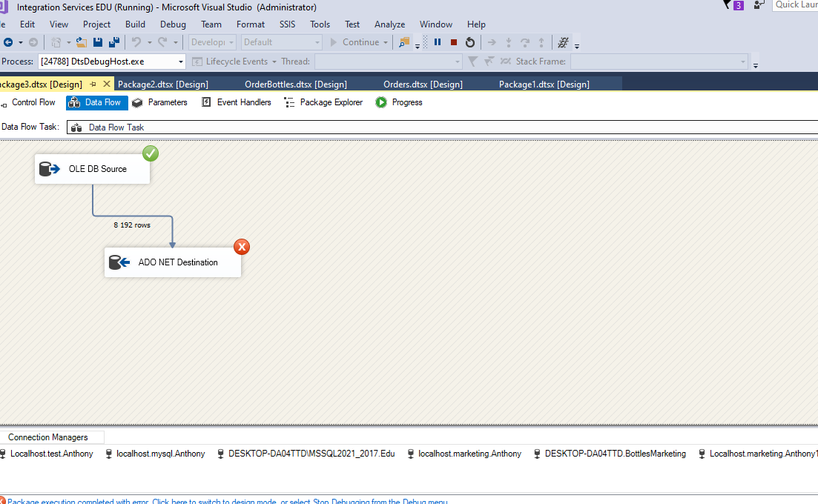Open the Solution Configurations Development dropdown

pyautogui.click(x=212, y=42)
